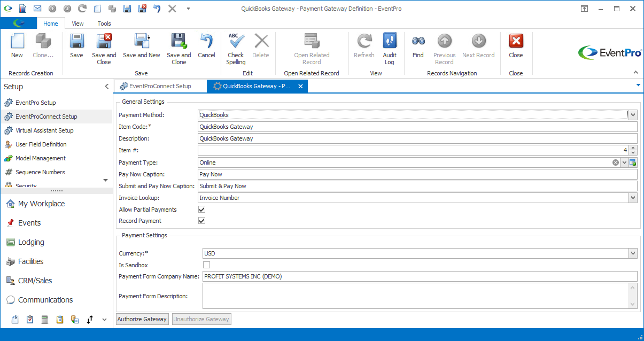Screen dimensions: 644x341
Task: Click Authorize Gateway button
Action: point(142,319)
